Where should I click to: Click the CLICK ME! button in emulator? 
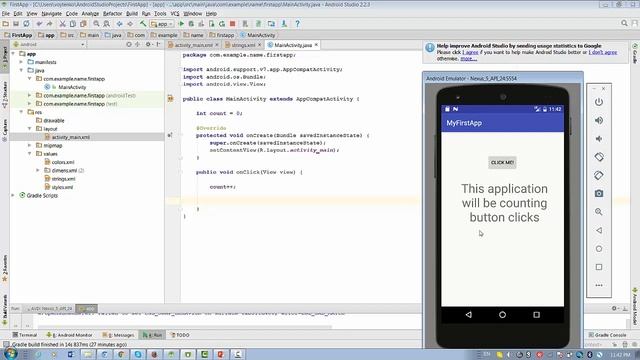pyautogui.click(x=502, y=162)
